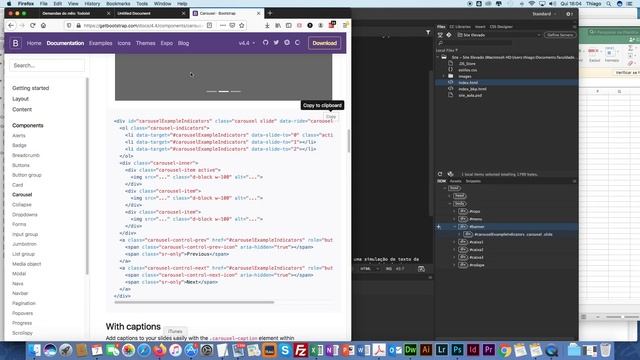This screenshot has width=640, height=360.
Task: Open the HTML language dropdown in status bar
Action: pos(369,269)
